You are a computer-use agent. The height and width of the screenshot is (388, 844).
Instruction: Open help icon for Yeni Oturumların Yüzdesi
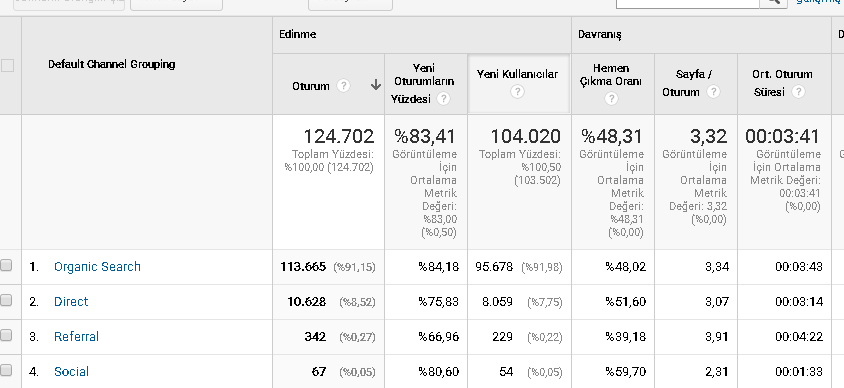click(x=444, y=99)
